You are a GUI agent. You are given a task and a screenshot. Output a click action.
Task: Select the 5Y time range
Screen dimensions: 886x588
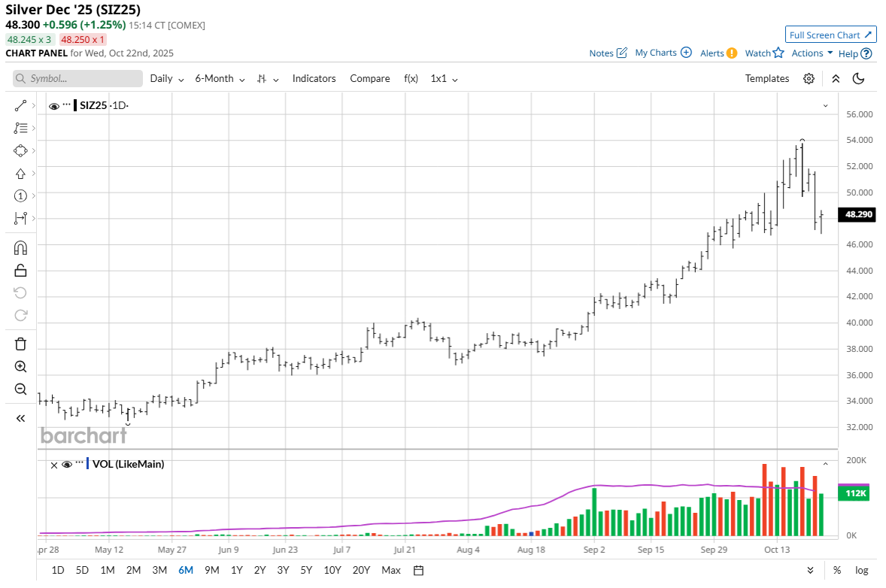pos(306,571)
